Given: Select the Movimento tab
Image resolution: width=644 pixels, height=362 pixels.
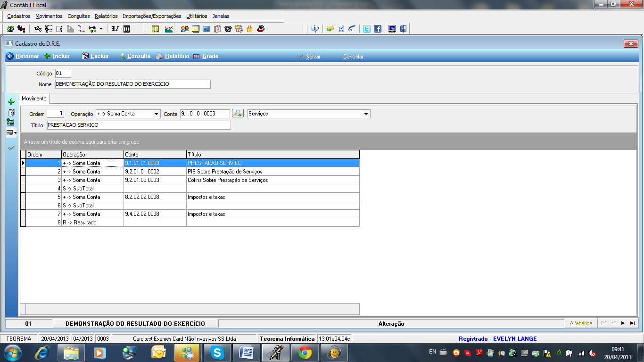Looking at the screenshot, I should (x=34, y=99).
